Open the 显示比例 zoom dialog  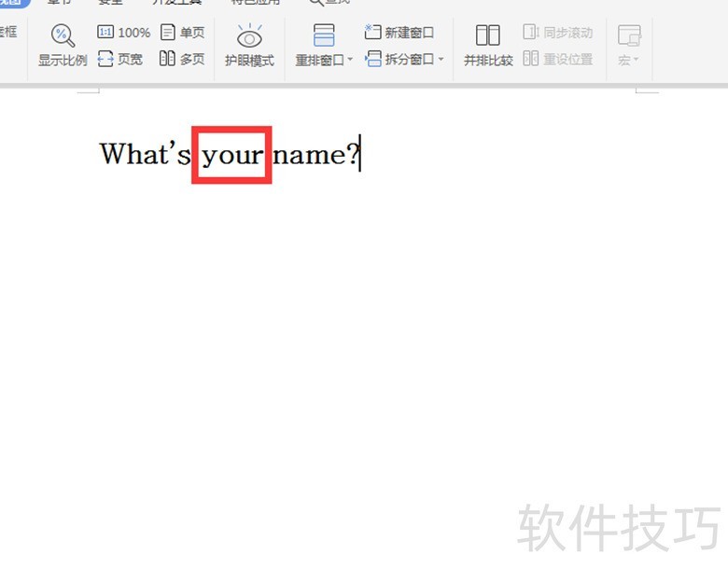point(63,45)
